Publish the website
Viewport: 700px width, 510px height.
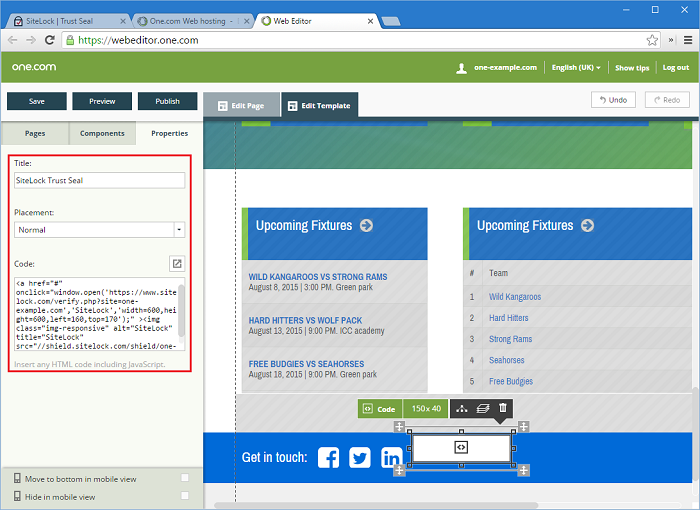click(167, 101)
